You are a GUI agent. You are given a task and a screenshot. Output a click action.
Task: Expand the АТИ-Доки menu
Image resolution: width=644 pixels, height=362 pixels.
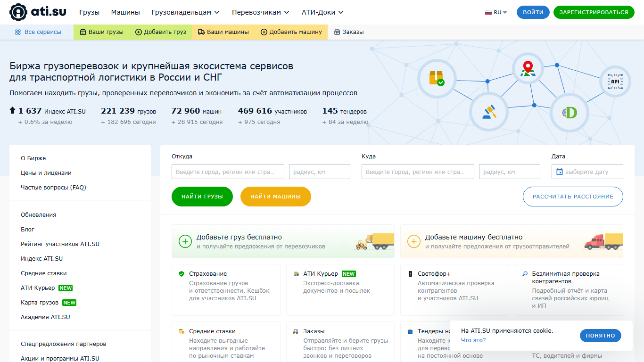coord(322,12)
